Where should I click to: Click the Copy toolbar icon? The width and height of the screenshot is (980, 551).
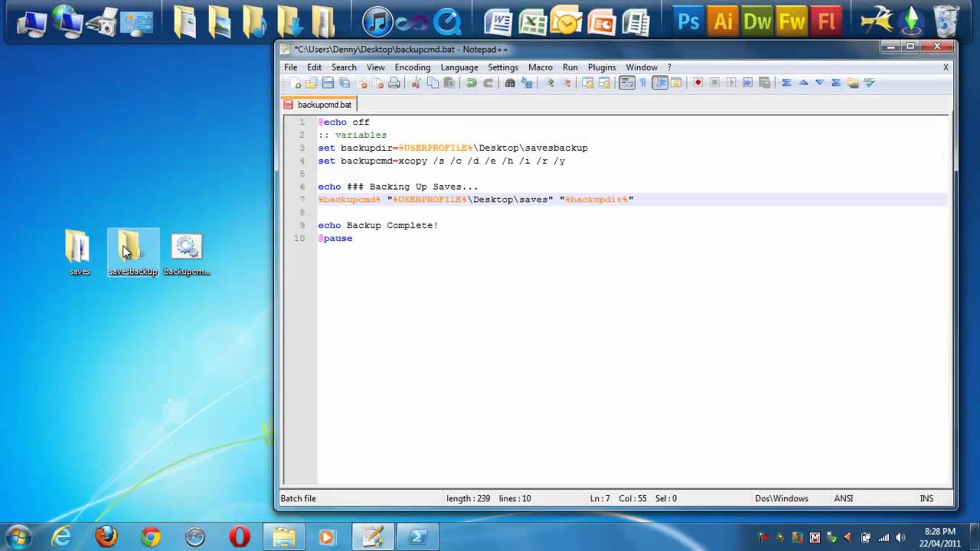[x=433, y=83]
